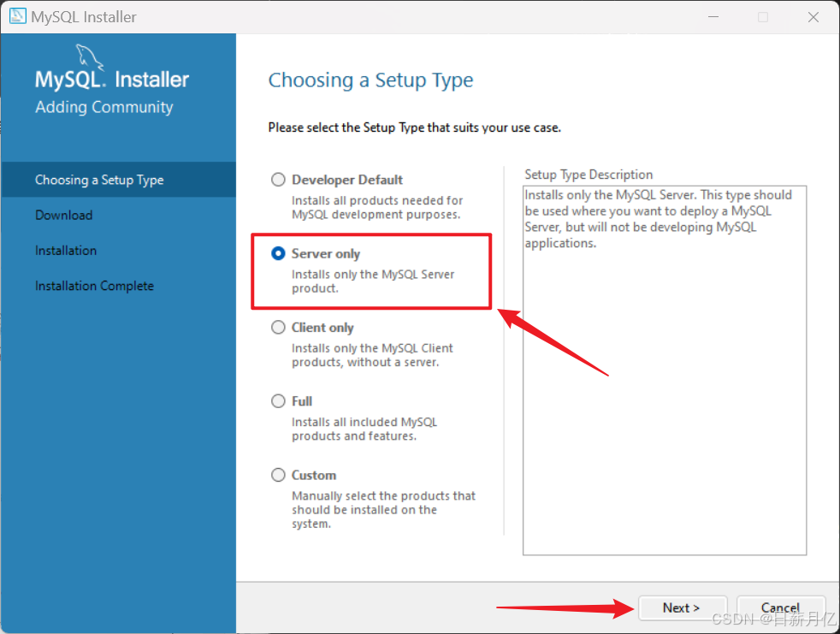Click the 'MySQL Installer' window title text
This screenshot has height=634, width=840.
click(x=84, y=16)
